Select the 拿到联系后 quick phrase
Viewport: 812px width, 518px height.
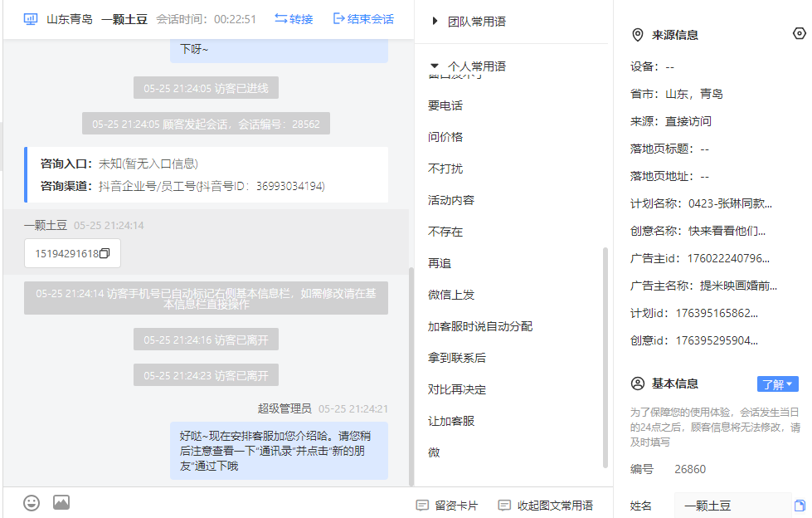[x=457, y=359]
